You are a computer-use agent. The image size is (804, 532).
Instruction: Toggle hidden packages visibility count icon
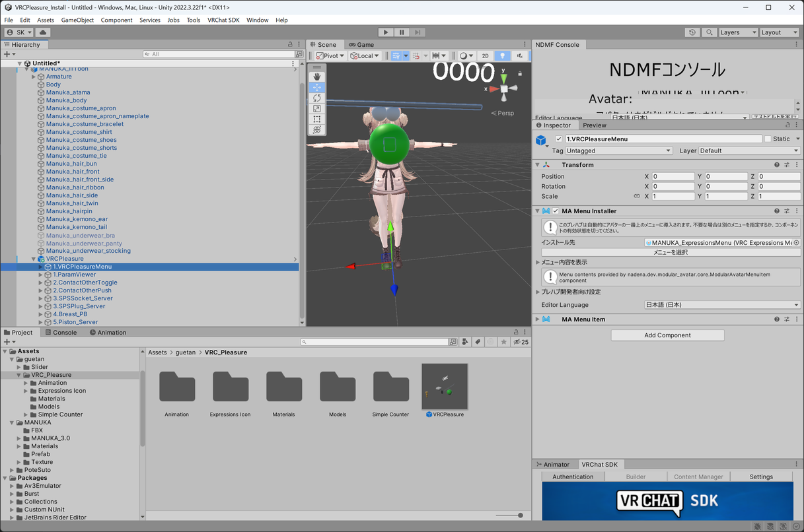(521, 342)
